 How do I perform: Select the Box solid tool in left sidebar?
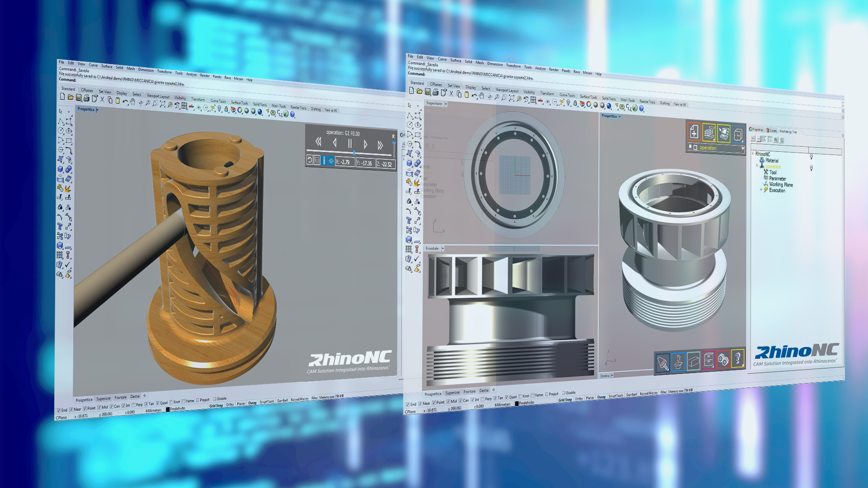tap(60, 169)
